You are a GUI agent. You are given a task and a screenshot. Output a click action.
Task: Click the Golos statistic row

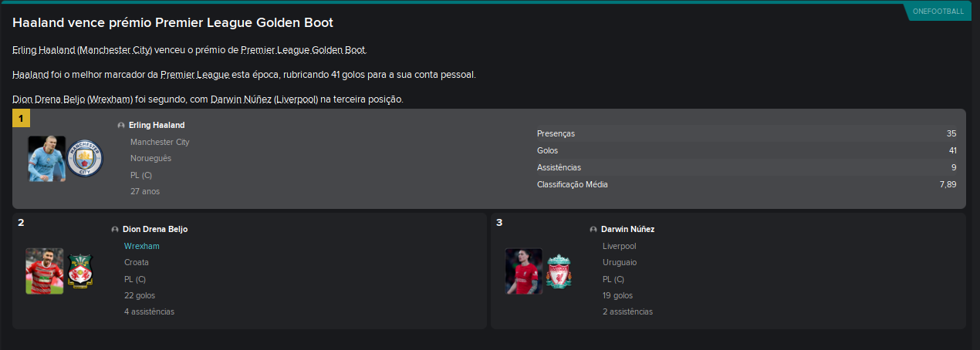point(746,150)
